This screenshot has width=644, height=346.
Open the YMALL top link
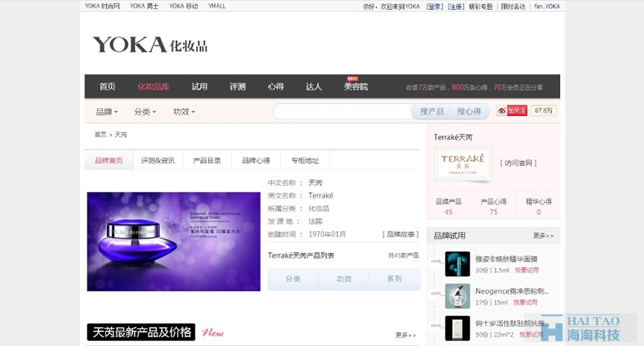[x=217, y=6]
